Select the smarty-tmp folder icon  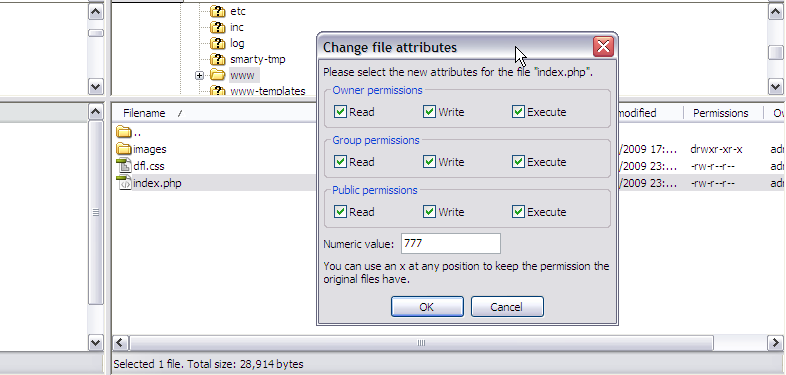[x=218, y=59]
